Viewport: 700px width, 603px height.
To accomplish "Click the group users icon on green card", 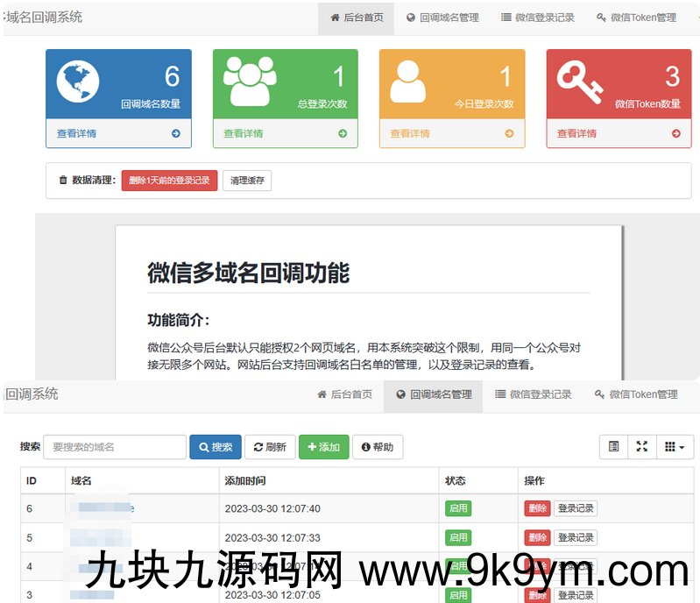I will coord(250,82).
